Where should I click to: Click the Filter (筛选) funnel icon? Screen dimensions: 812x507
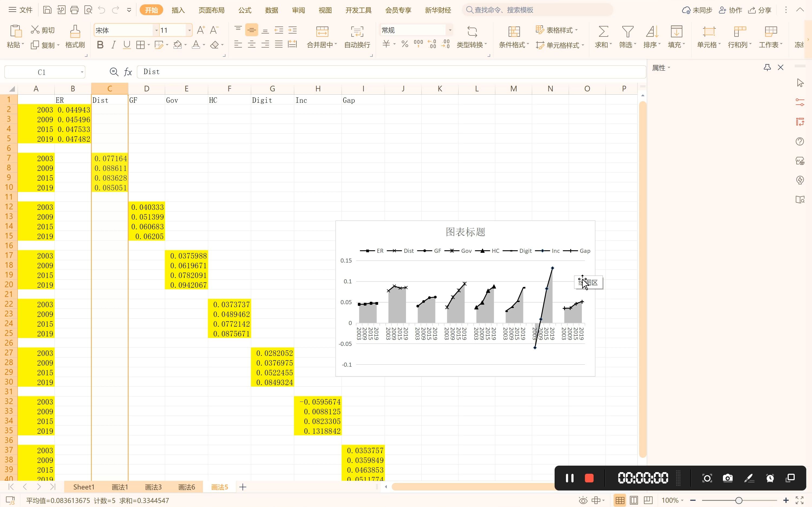coord(627,32)
